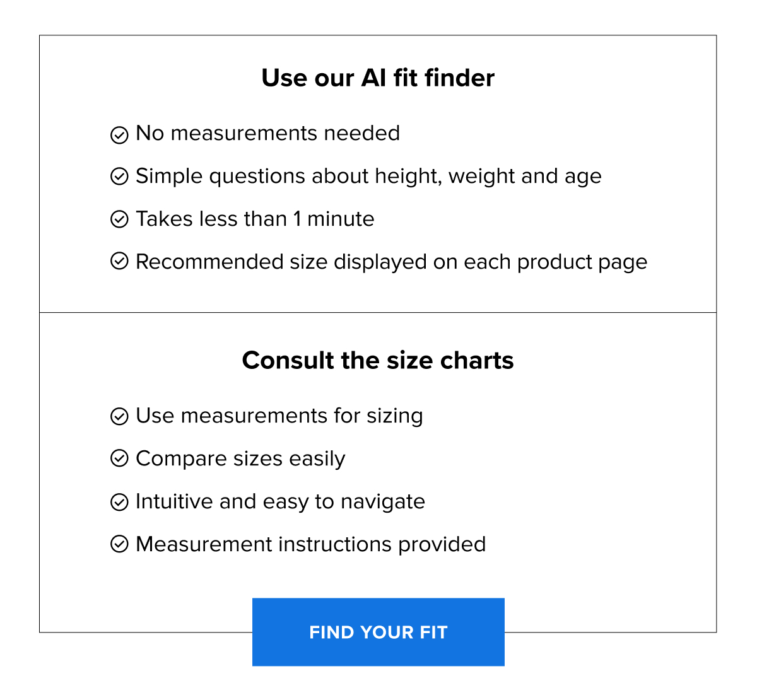Viewport: 757px width, 700px height.
Task: Click the checkmark icon beside Measurement instructions provided
Action: coord(120,544)
